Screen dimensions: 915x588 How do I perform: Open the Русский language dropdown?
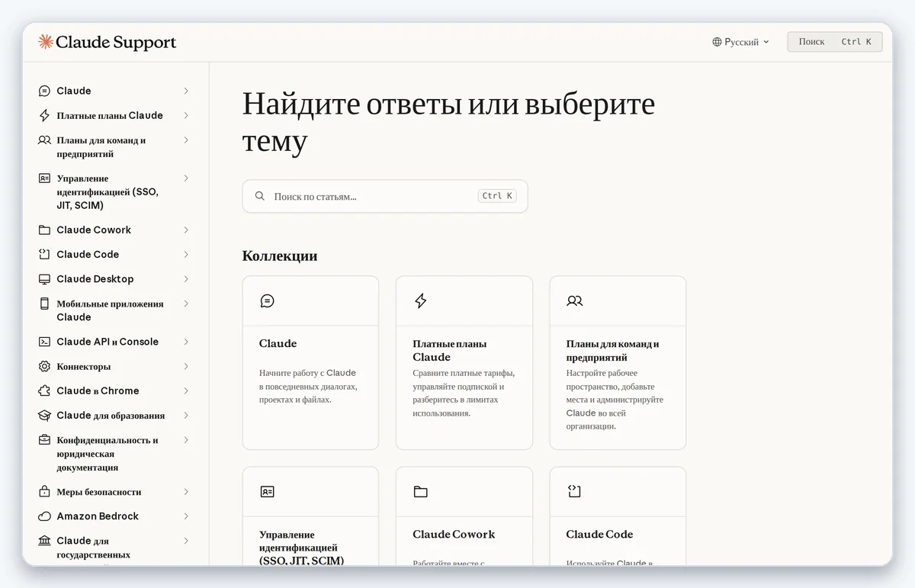click(x=740, y=42)
